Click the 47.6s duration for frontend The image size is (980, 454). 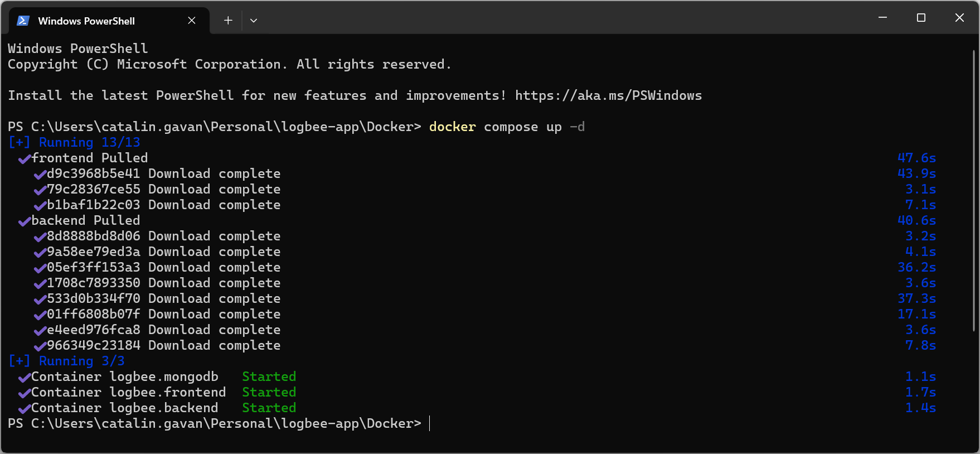[916, 158]
